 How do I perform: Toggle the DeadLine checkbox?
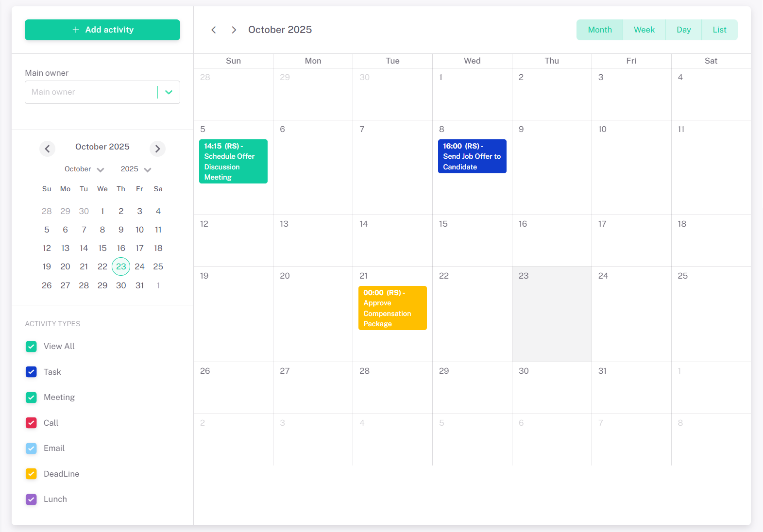(31, 474)
